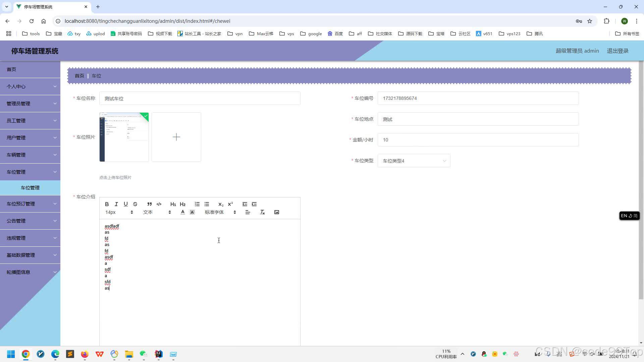644x362 pixels.
Task: Click the increase indent icon
Action: (x=254, y=204)
